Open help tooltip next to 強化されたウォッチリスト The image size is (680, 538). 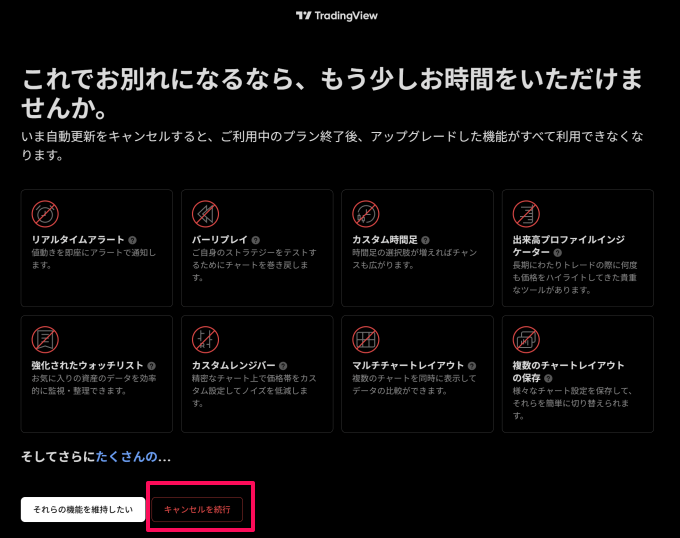151,366
